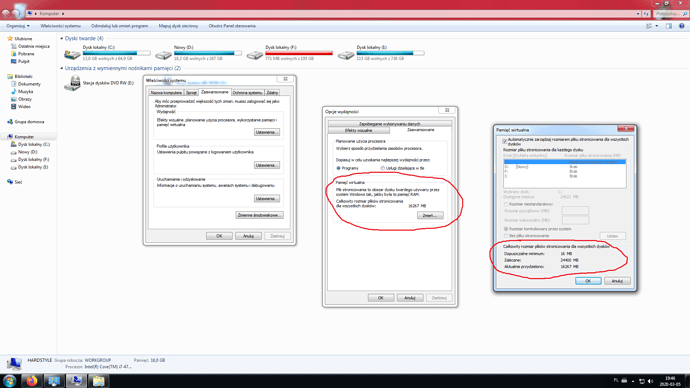Select Dysk lokalny (C:) drive icon
The width and height of the screenshot is (690, 388).
click(72, 55)
